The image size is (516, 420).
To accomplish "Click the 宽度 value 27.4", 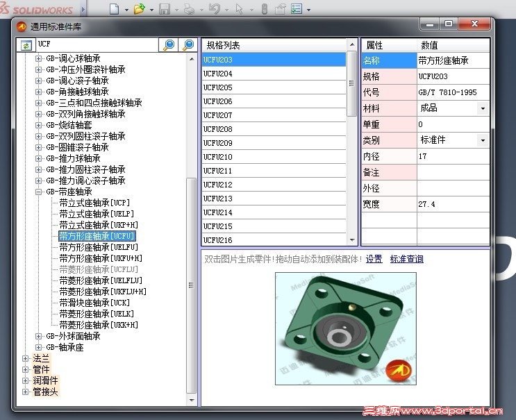I will click(453, 204).
